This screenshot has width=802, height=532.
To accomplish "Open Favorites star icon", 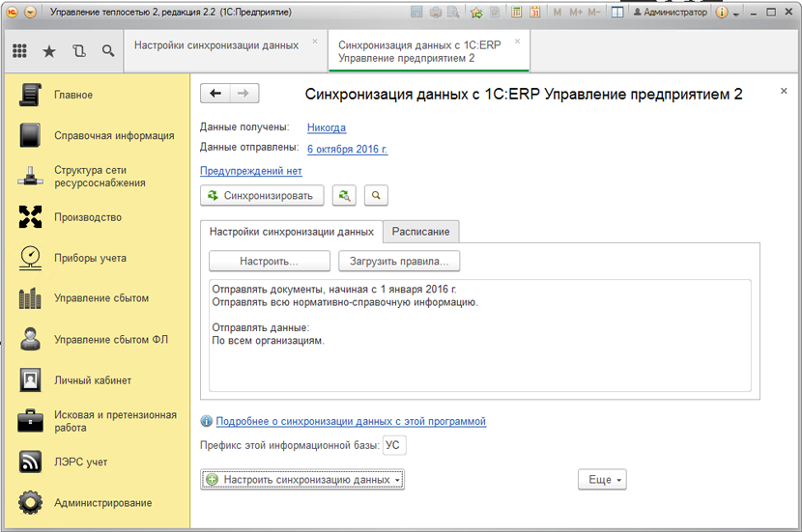I will click(x=48, y=51).
